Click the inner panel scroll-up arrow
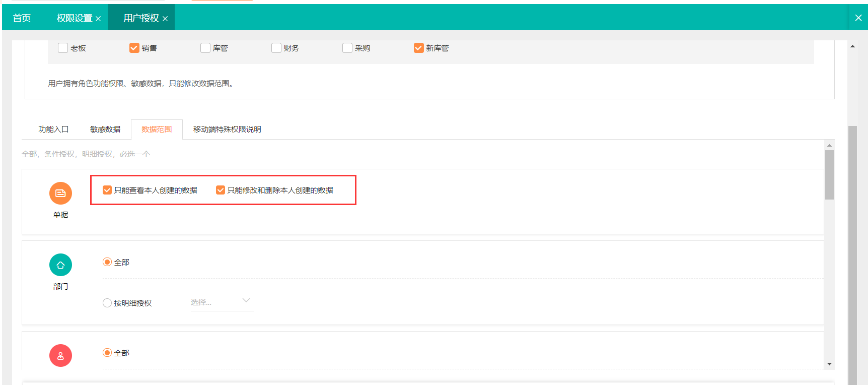 pyautogui.click(x=829, y=145)
